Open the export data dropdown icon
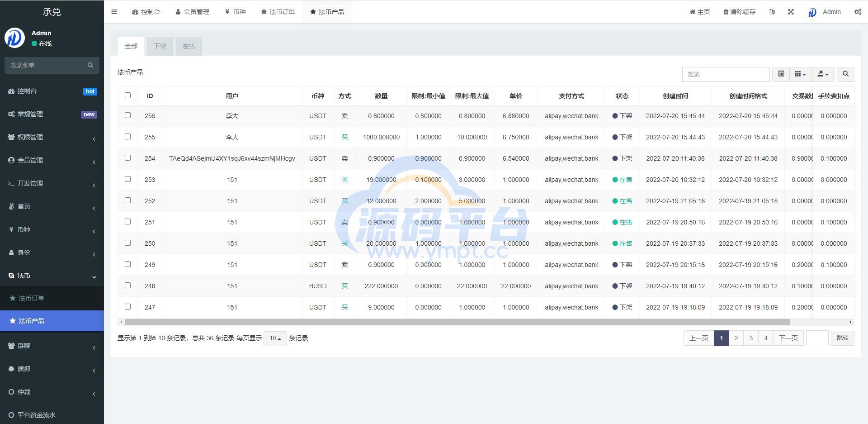This screenshot has height=424, width=868. 823,74
